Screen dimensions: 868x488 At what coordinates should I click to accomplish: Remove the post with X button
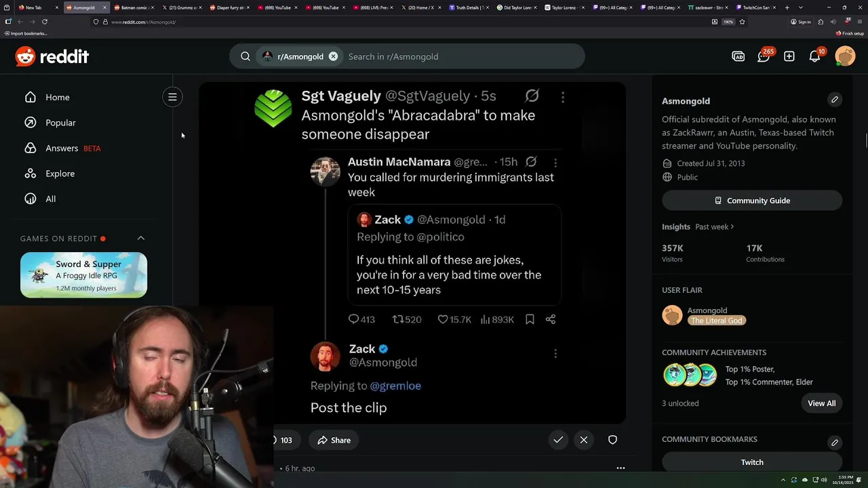pyautogui.click(x=584, y=440)
